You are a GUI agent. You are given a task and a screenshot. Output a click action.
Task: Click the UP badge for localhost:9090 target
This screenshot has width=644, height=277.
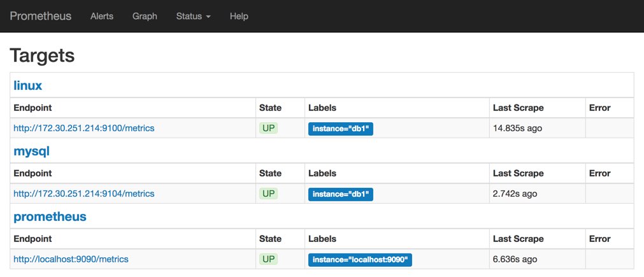pos(269,259)
